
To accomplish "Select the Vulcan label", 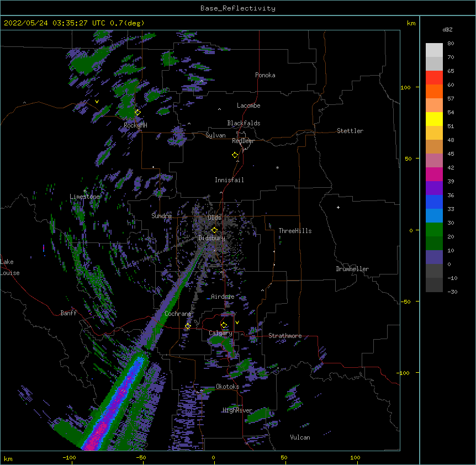I will [300, 437].
